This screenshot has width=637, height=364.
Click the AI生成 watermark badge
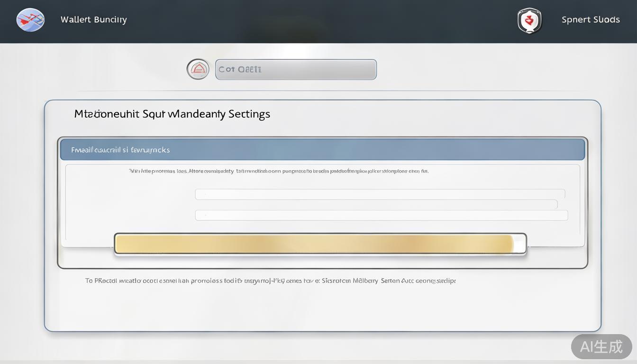pos(601,346)
